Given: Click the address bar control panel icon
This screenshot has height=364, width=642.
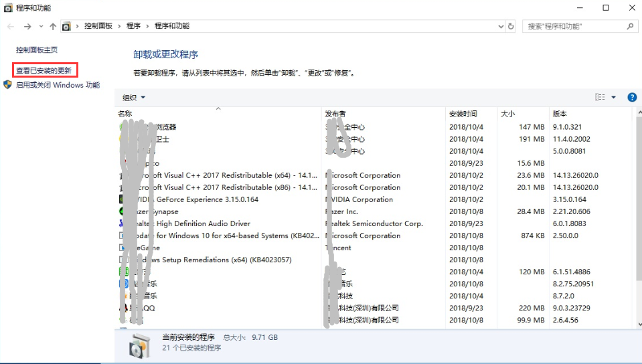Looking at the screenshot, I should pos(66,26).
